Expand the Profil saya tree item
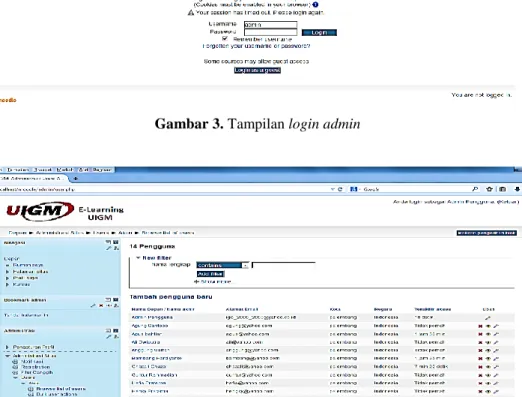Image resolution: width=522 pixels, height=397 pixels. 7,278
